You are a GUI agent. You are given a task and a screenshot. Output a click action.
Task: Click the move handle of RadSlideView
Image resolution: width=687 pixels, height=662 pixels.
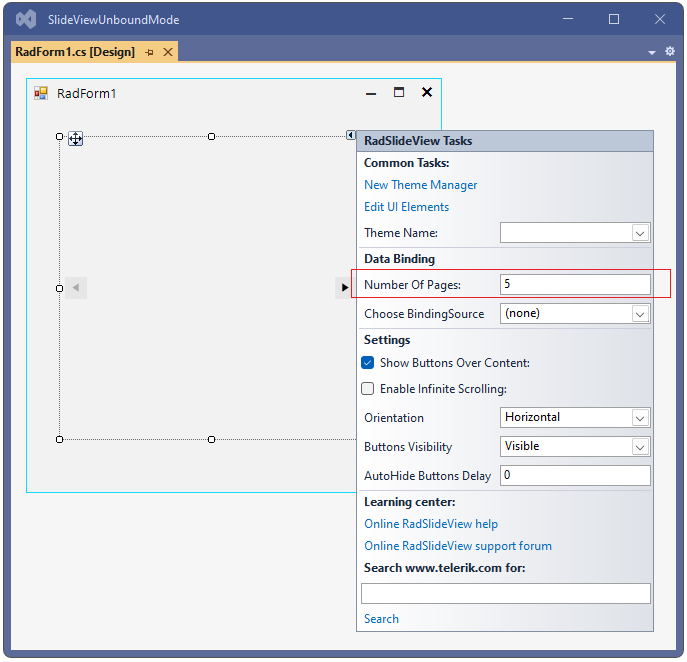[75, 139]
